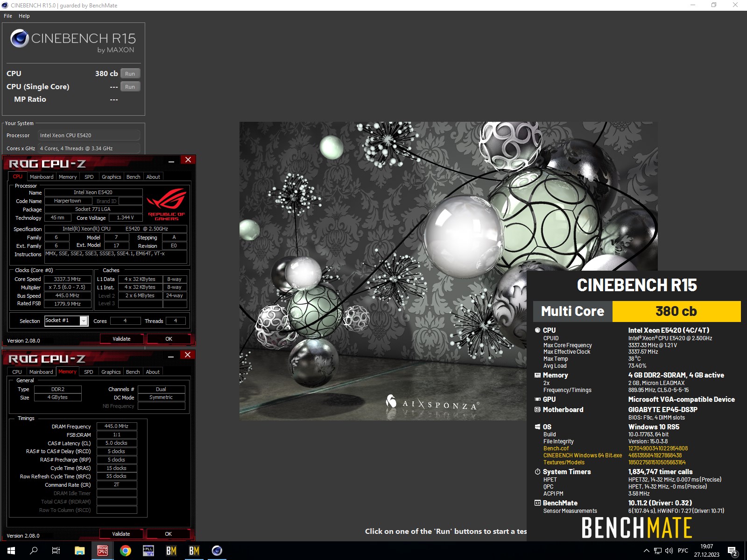The image size is (747, 560).
Task: Click Validate in lower CPU-Z window
Action: click(121, 534)
